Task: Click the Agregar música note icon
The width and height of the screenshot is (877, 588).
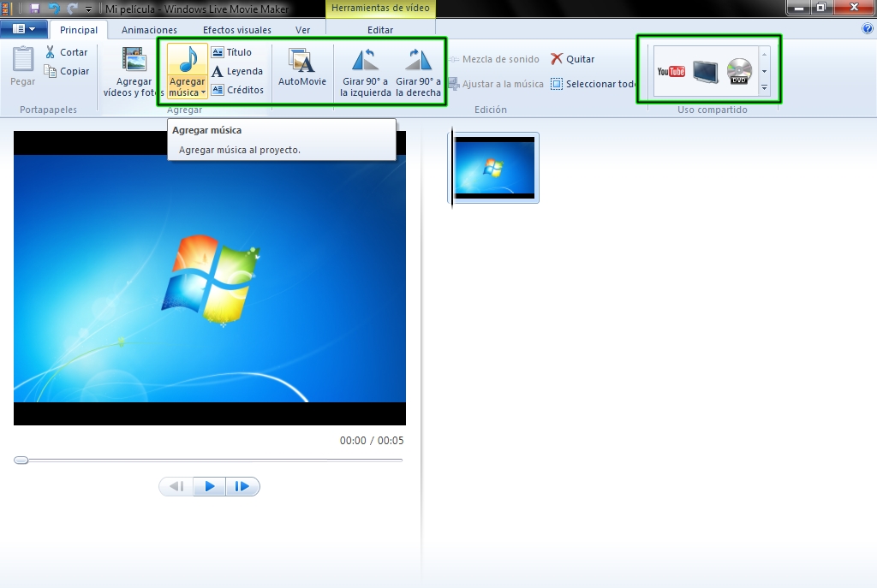Action: pos(188,59)
